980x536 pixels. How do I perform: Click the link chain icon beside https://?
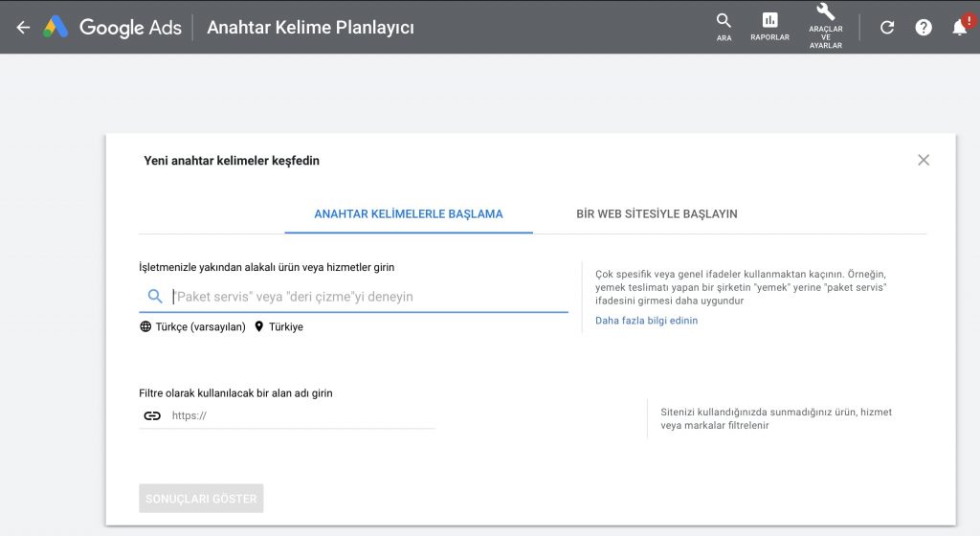click(152, 416)
